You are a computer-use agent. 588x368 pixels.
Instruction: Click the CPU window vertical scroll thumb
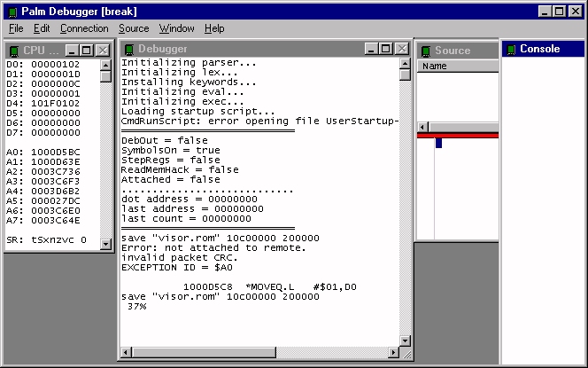(105, 76)
